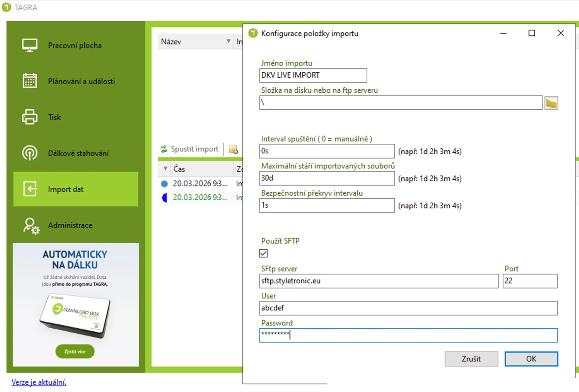The height and width of the screenshot is (392, 579).
Task: Open the Čas column filter arrow
Action: pyautogui.click(x=165, y=169)
